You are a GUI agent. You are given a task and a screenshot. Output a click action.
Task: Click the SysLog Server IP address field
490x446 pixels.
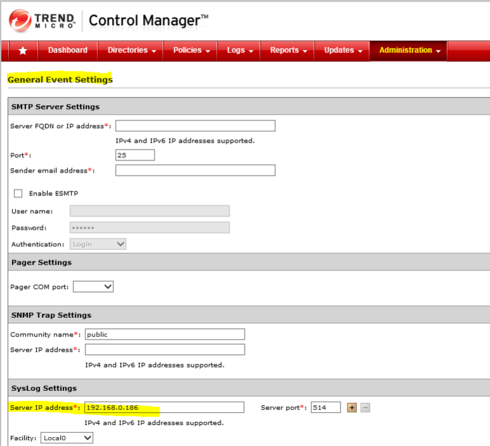(x=164, y=407)
